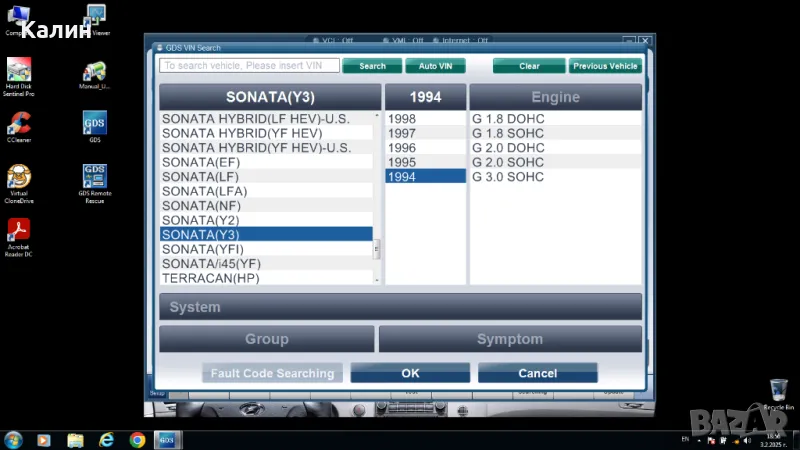
Task: Open Internet Explorer from the taskbar
Action: click(105, 439)
